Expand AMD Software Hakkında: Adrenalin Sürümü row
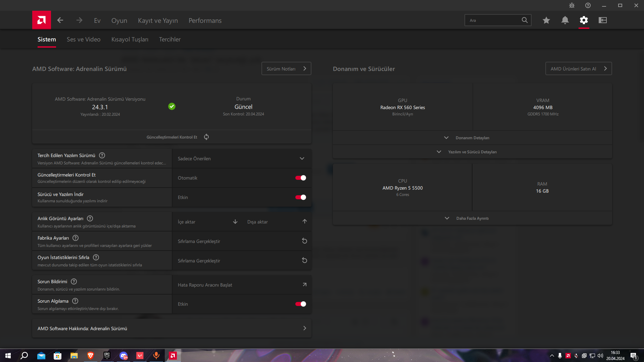 pyautogui.click(x=172, y=328)
